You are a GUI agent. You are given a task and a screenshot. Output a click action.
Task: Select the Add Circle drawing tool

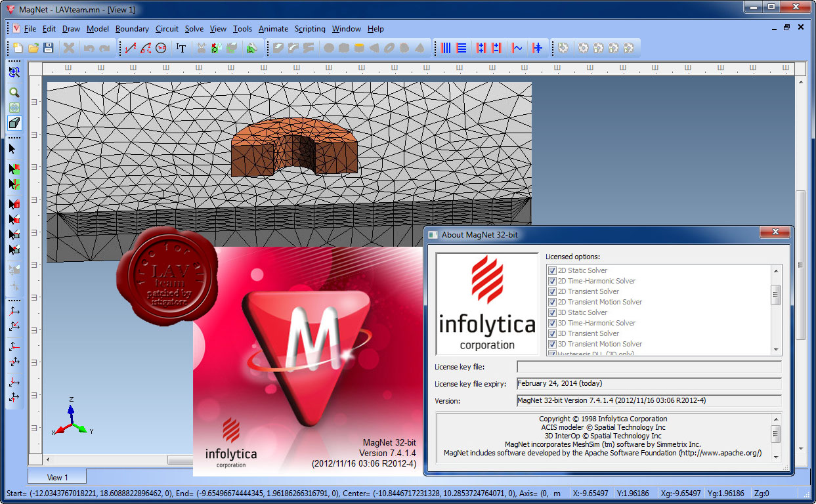(x=161, y=48)
